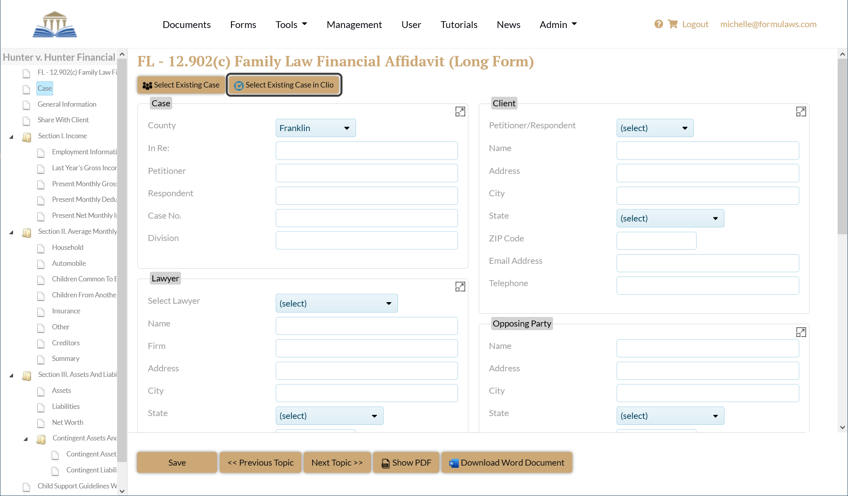The height and width of the screenshot is (496, 848).
Task: Open the User menu item
Action: pos(411,24)
